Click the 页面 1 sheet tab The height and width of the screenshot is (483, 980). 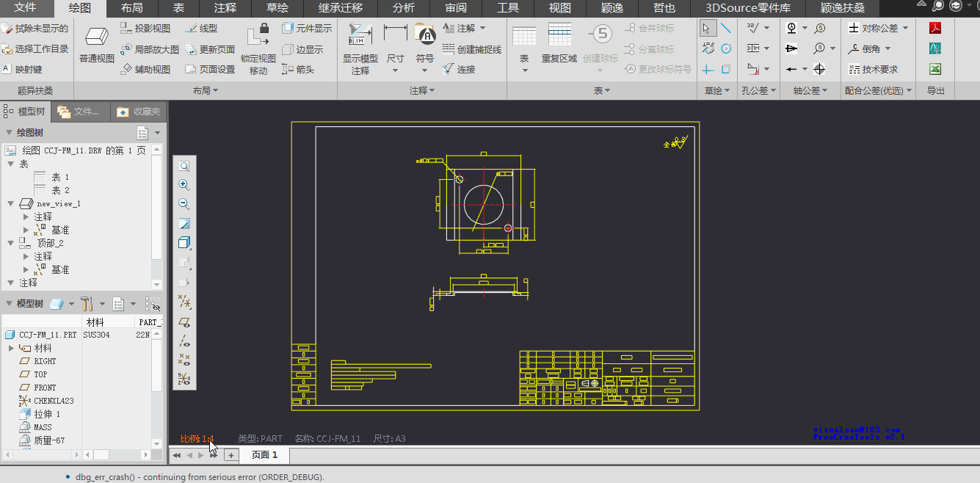[264, 455]
